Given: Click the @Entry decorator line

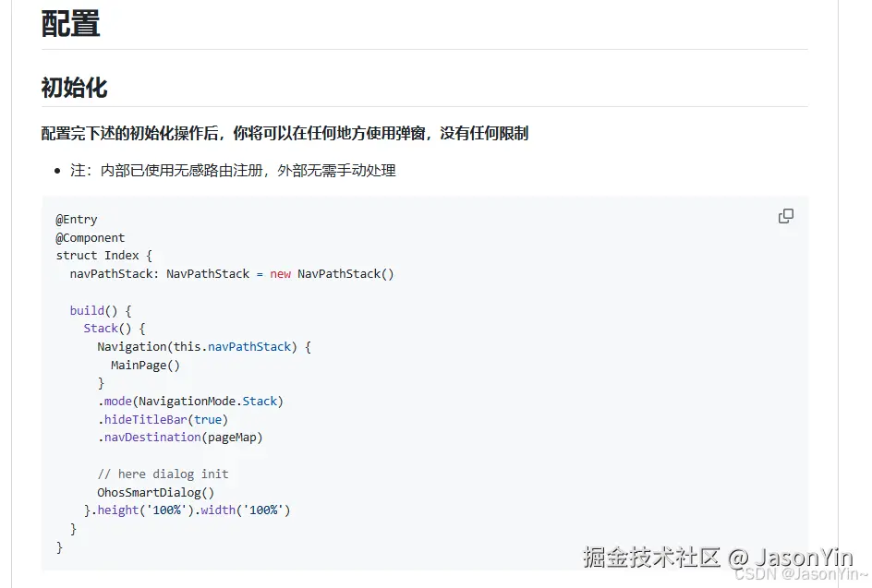Looking at the screenshot, I should [77, 220].
